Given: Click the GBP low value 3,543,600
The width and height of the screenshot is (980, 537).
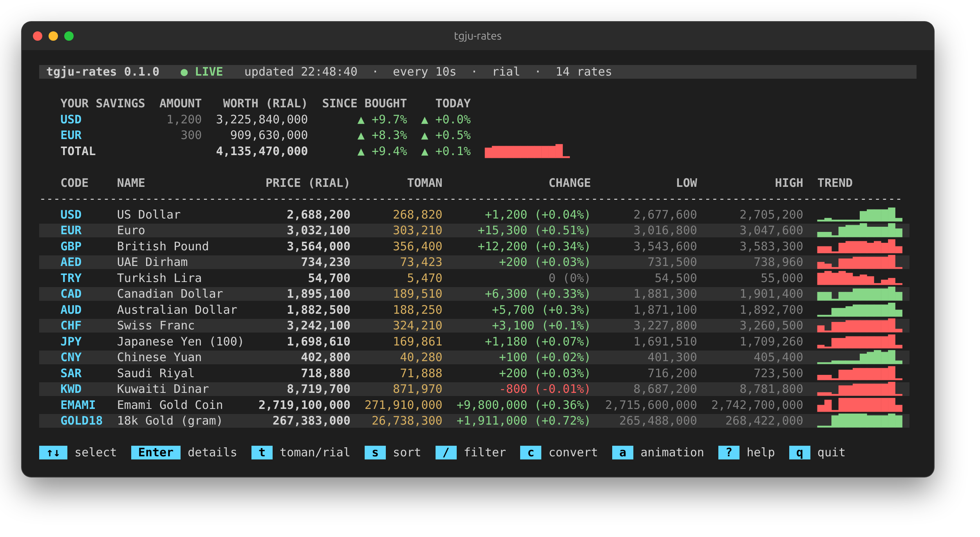Looking at the screenshot, I should (x=665, y=246).
